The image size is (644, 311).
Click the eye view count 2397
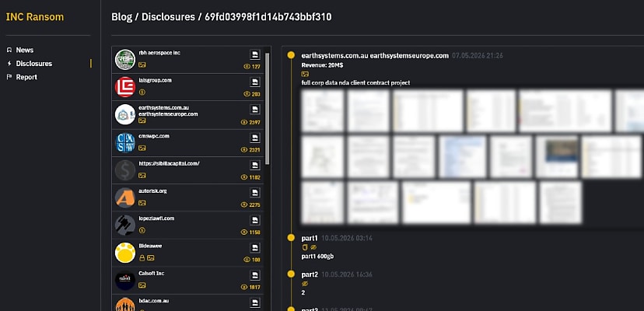(x=250, y=122)
